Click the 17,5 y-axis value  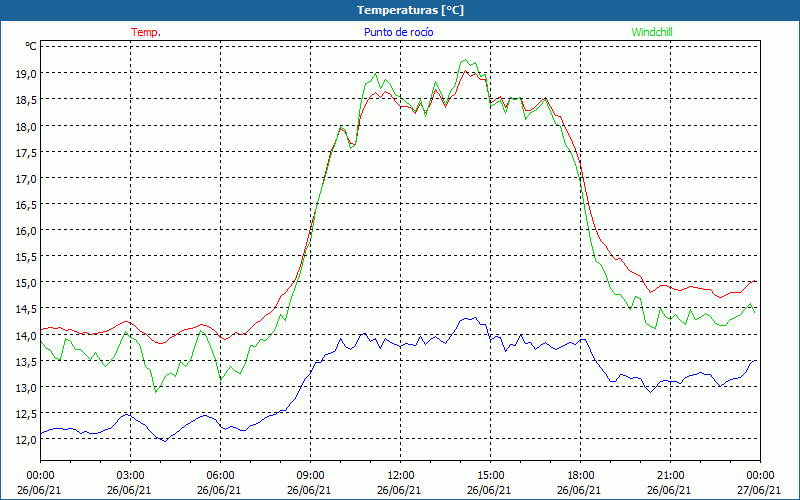point(28,152)
